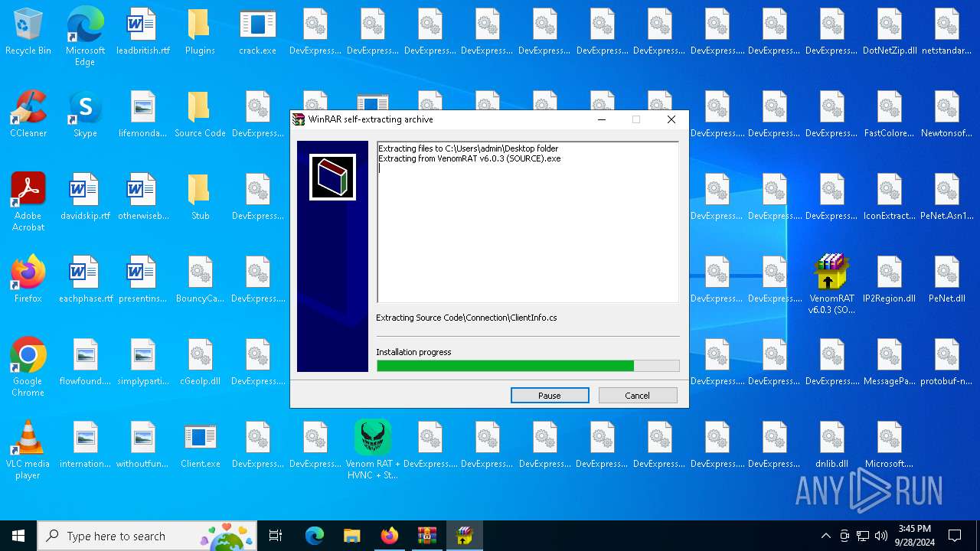The height and width of the screenshot is (551, 980).
Task: Click the taskbar search box
Action: click(x=149, y=536)
